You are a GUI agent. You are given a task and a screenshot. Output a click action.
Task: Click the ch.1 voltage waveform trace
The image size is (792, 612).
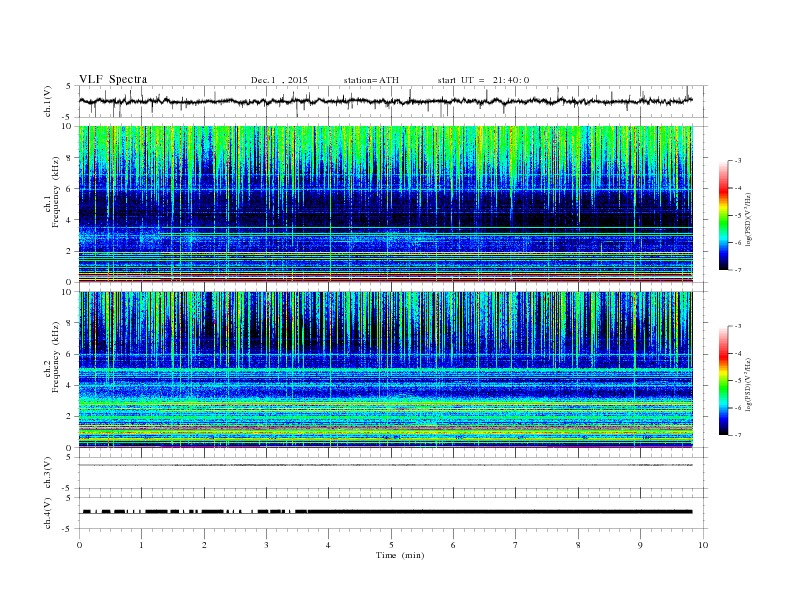[x=385, y=101]
